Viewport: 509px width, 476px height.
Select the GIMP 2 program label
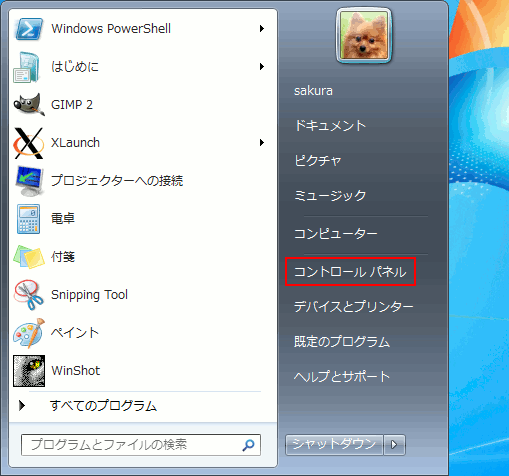click(x=72, y=105)
